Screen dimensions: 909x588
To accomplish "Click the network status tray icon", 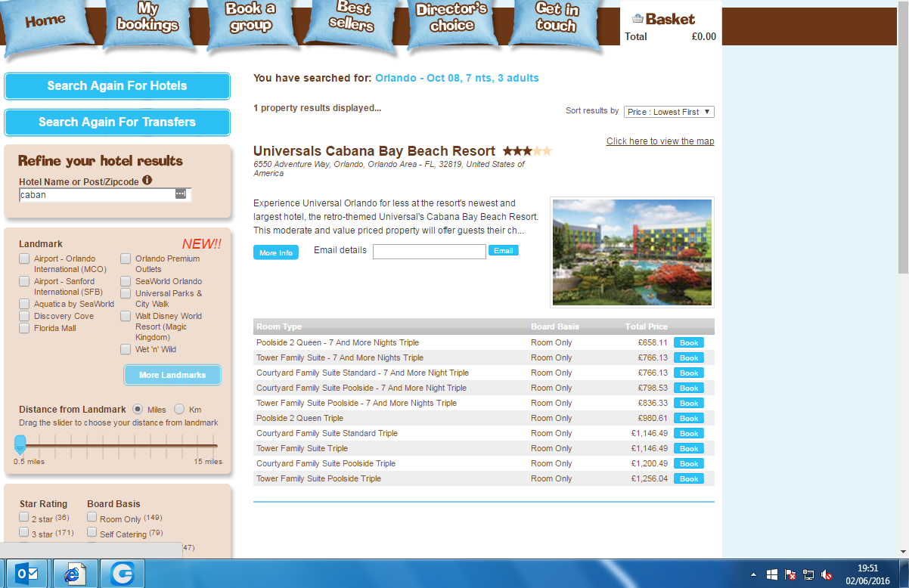I will click(x=808, y=574).
